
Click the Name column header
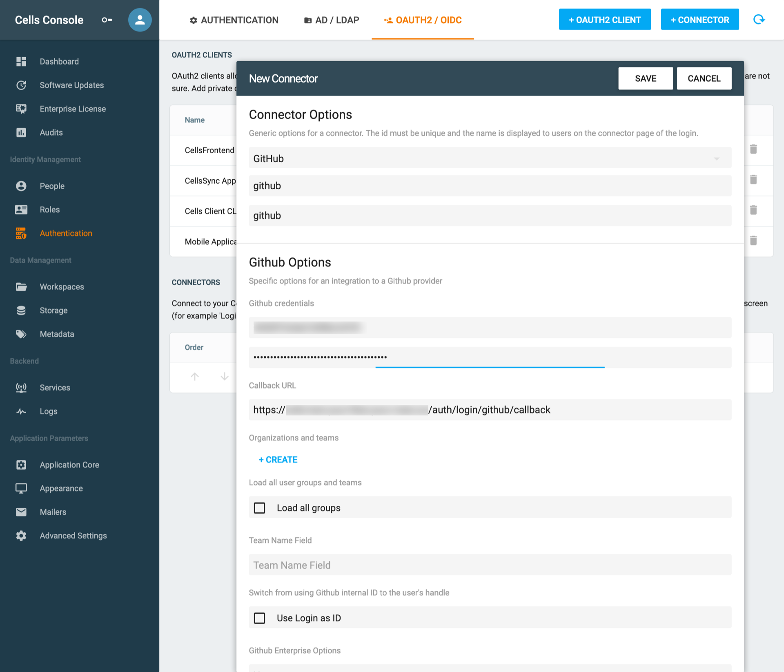pyautogui.click(x=195, y=120)
